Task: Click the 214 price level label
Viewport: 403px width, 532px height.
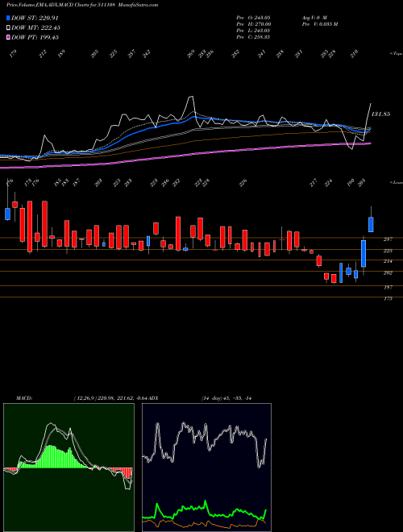Action: 388,261
